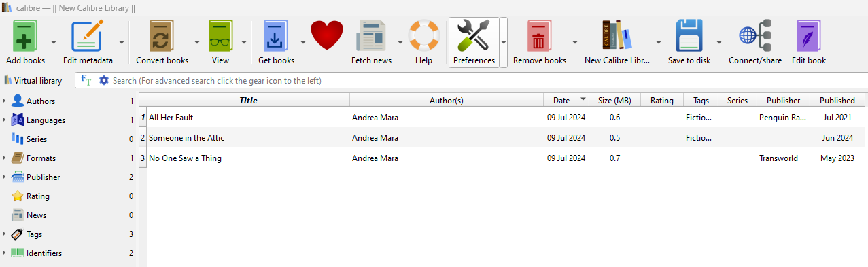Open Preferences with the wrench icon
This screenshot has height=267, width=868.
pos(474,36)
